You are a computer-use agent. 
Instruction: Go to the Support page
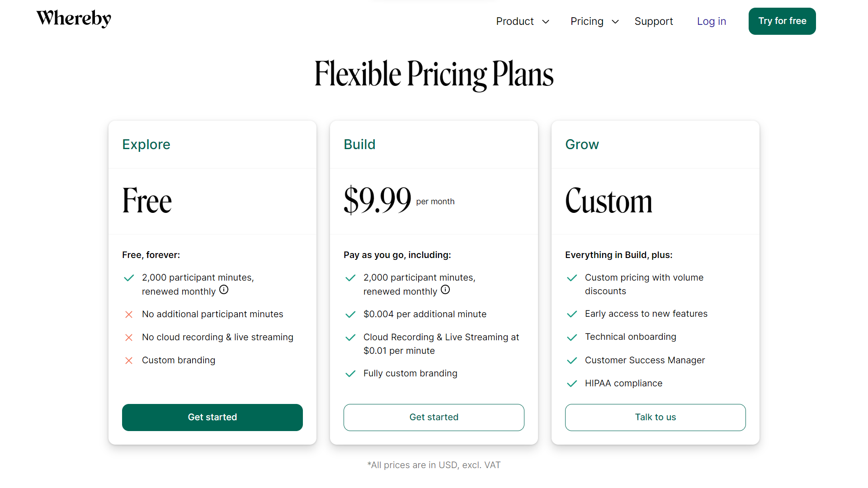point(654,21)
